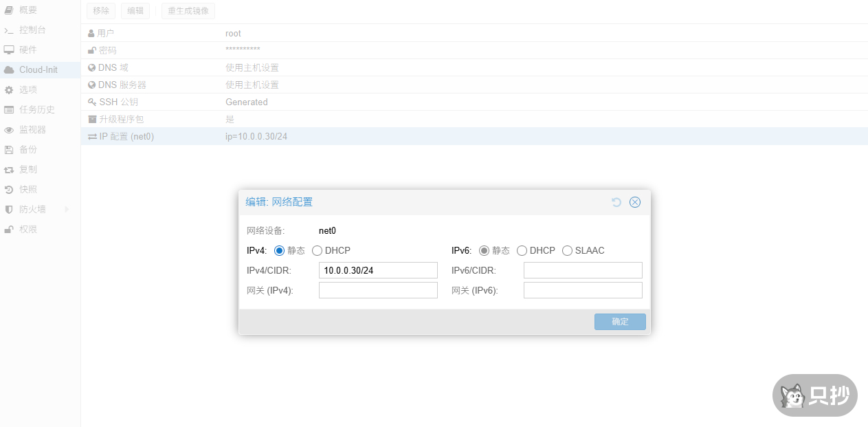Click the history icon beside 快照
Viewport: 868px width, 427px height.
[9, 190]
